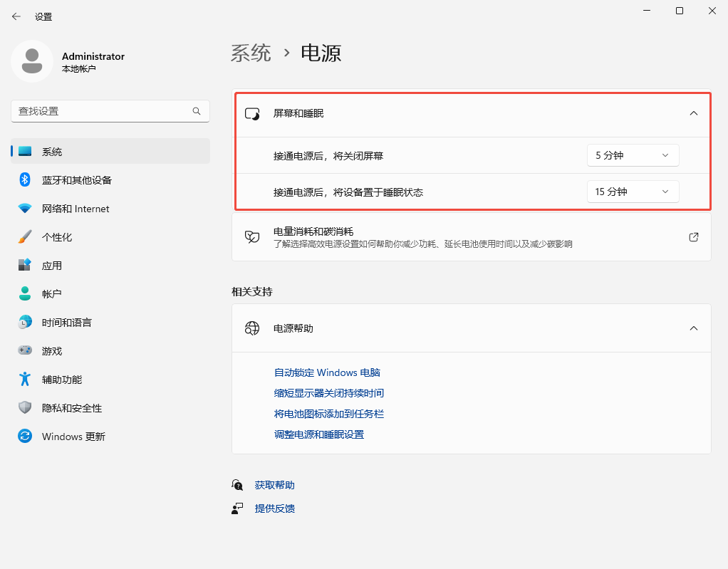This screenshot has height=569, width=728.
Task: Open 帐户 settings
Action: [x=110, y=293]
